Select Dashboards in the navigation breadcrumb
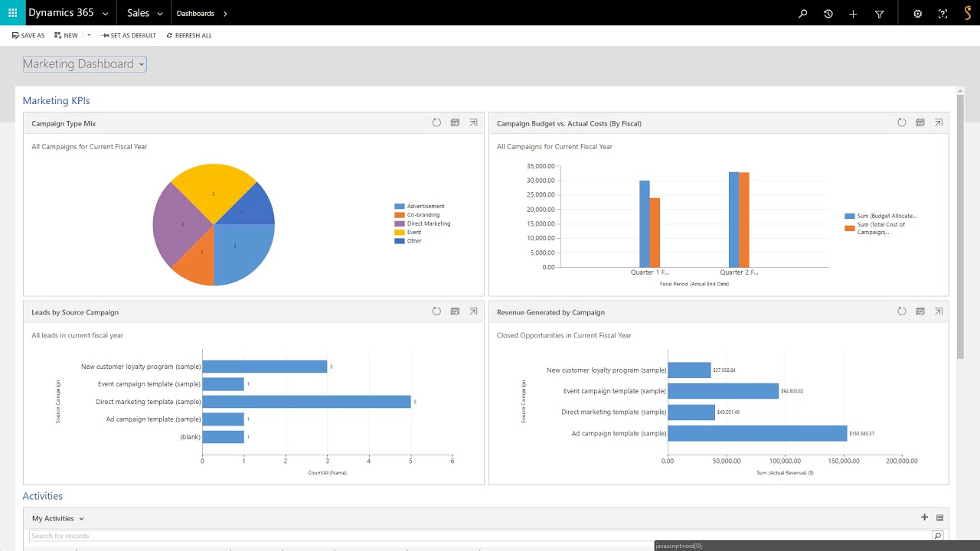The height and width of the screenshot is (551, 980). click(x=196, y=13)
